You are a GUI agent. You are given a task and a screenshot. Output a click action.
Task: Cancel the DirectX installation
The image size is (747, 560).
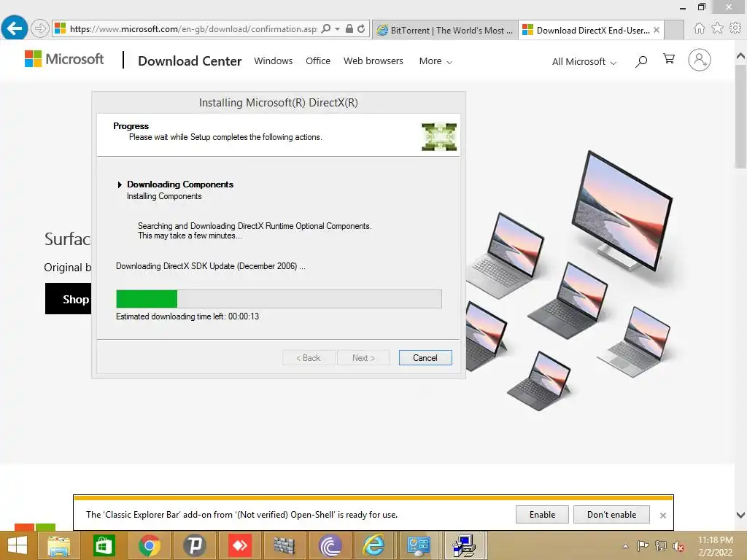[x=425, y=357]
